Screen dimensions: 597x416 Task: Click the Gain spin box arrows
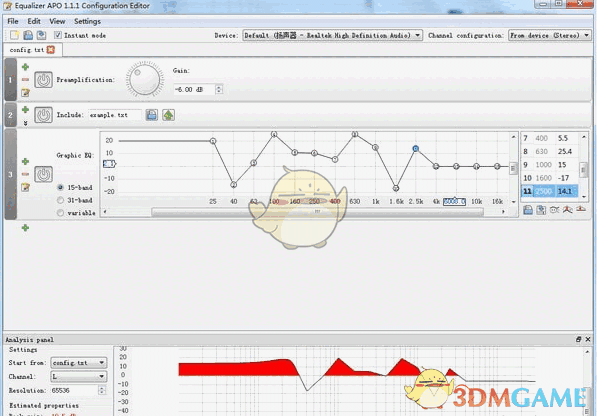[x=219, y=89]
